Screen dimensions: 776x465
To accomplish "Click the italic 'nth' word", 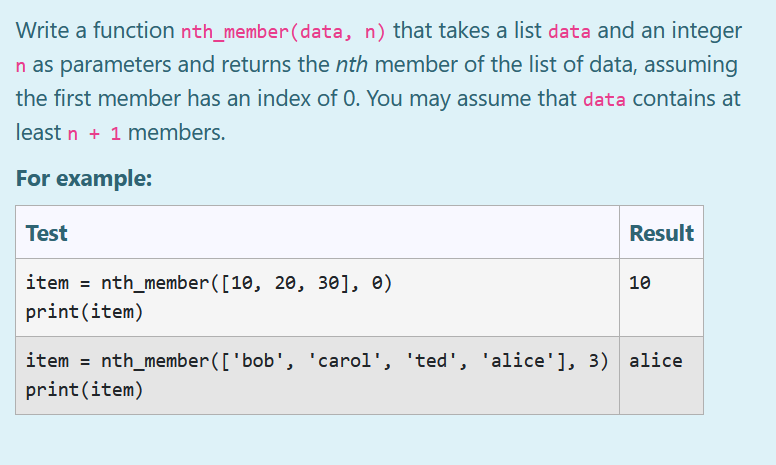I will tap(352, 65).
